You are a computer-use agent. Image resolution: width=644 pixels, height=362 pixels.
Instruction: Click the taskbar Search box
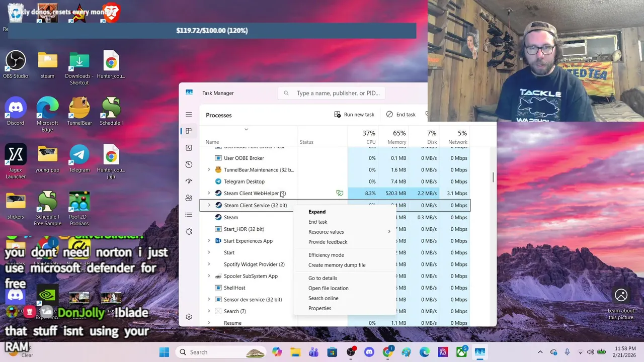coord(221,352)
